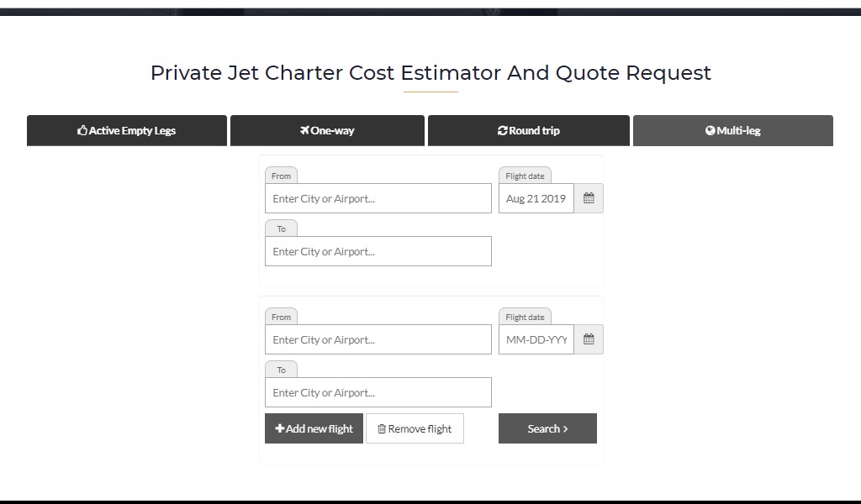The height and width of the screenshot is (504, 861).
Task: Click the second flight's From airport field
Action: click(378, 340)
